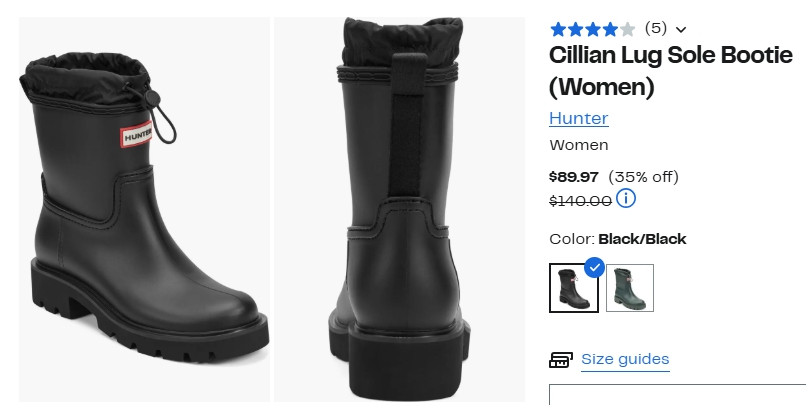Open the back-view boot photo
806x405 pixels.
[x=399, y=210]
